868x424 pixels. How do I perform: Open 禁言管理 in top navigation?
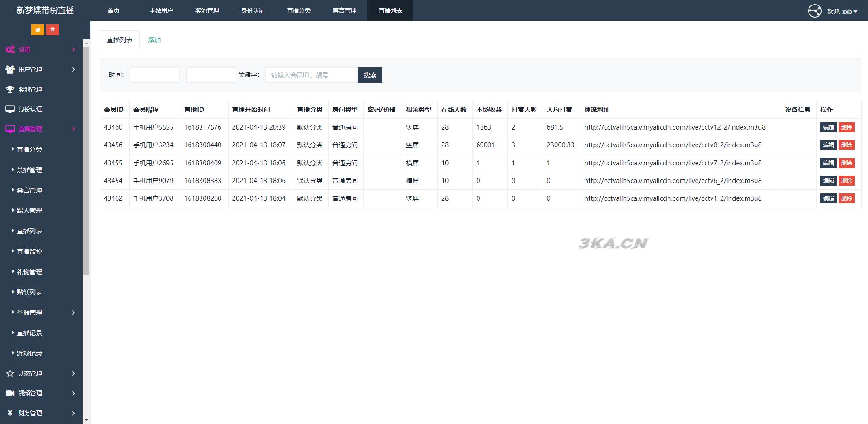[x=344, y=10]
